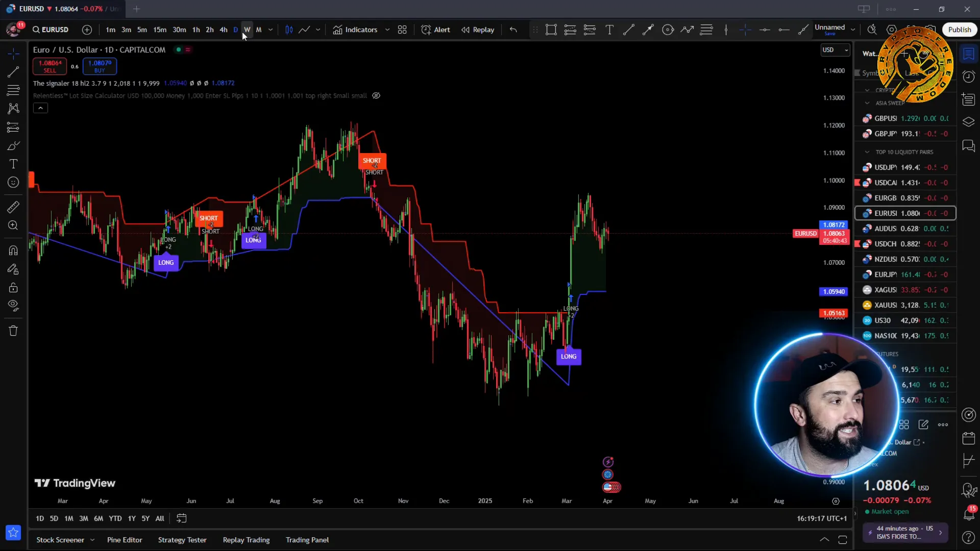980x551 pixels.
Task: Select the 4h timeframe
Action: 224,30
